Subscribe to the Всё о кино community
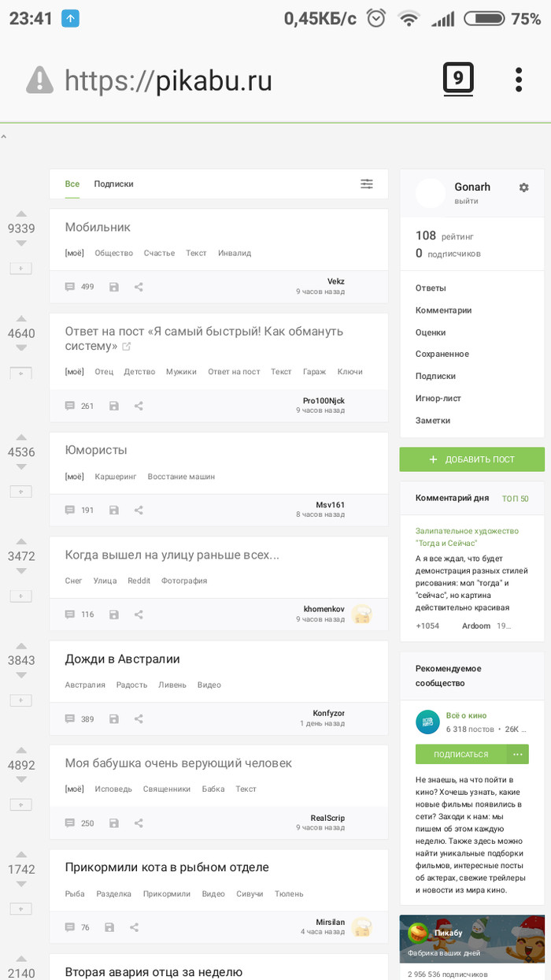551x980 pixels. pos(460,754)
